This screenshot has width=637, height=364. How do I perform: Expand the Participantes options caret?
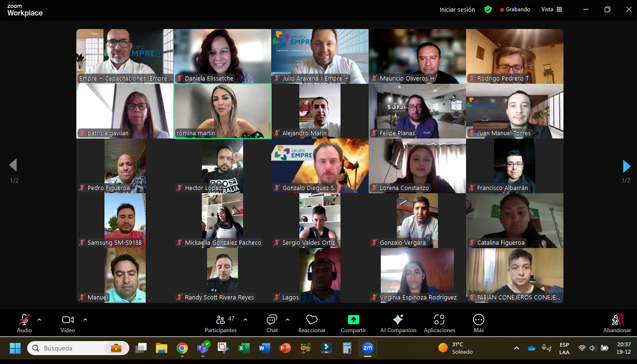[245, 320]
